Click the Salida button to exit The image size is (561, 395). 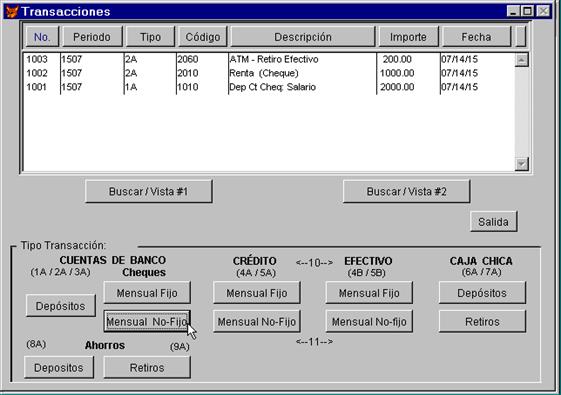494,222
